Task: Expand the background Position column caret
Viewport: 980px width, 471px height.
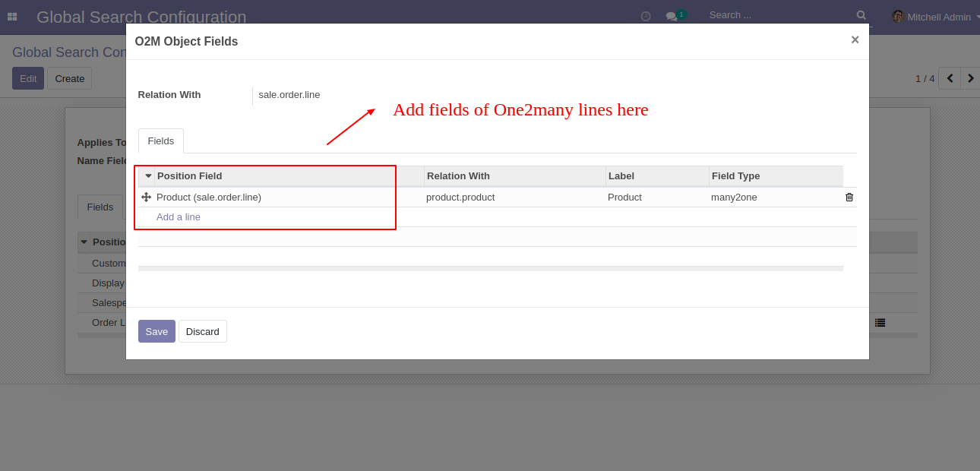Action: click(x=84, y=242)
